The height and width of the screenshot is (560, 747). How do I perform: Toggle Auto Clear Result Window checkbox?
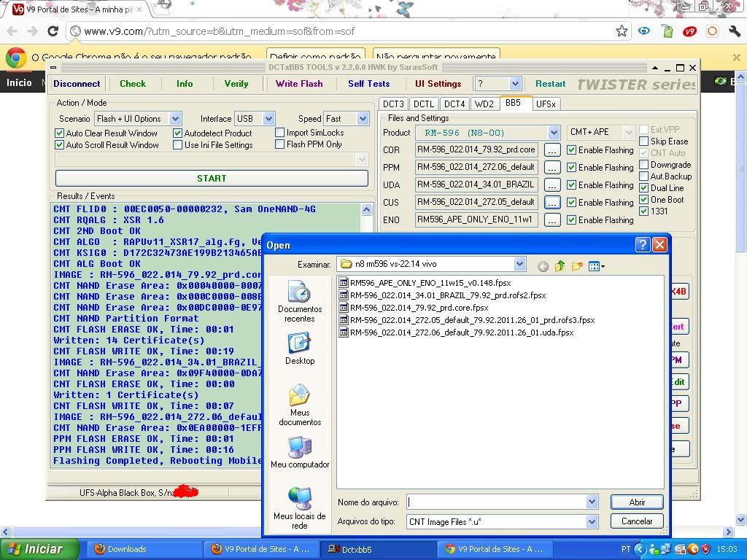(60, 133)
